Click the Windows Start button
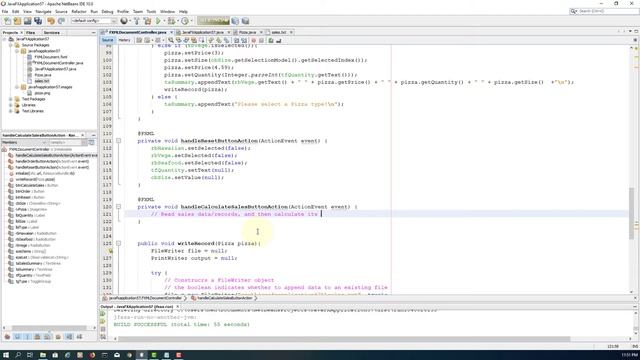640x360 pixels. (x=6, y=355)
